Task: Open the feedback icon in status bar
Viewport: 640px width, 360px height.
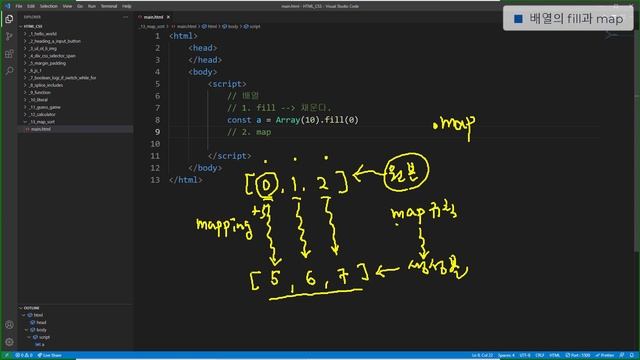Action: pos(622,355)
